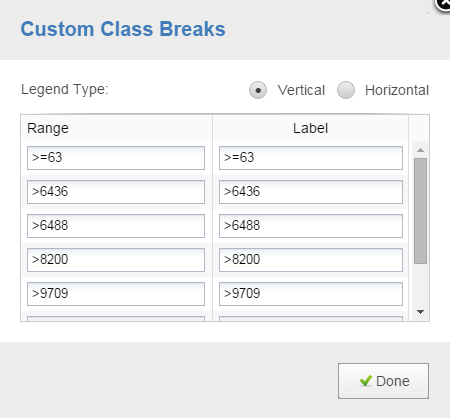Focus the >6436 label input

click(x=311, y=192)
